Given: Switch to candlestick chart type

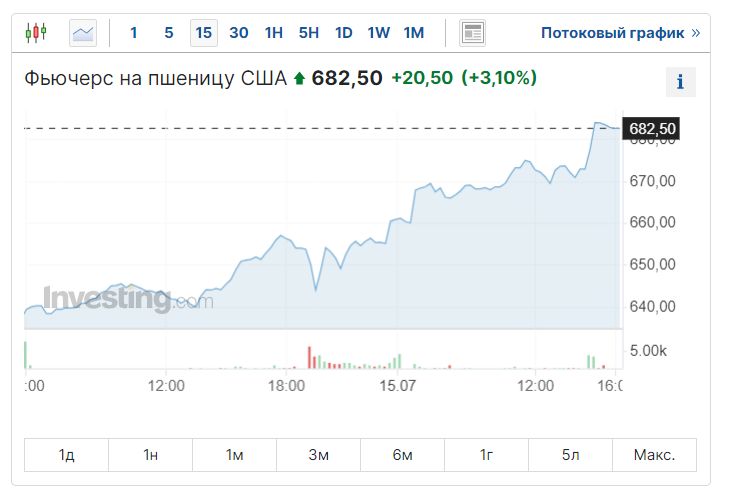Looking at the screenshot, I should [36, 33].
